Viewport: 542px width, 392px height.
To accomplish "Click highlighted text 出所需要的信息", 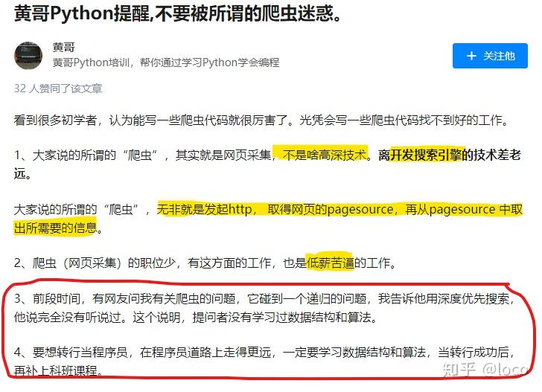I will [x=55, y=228].
